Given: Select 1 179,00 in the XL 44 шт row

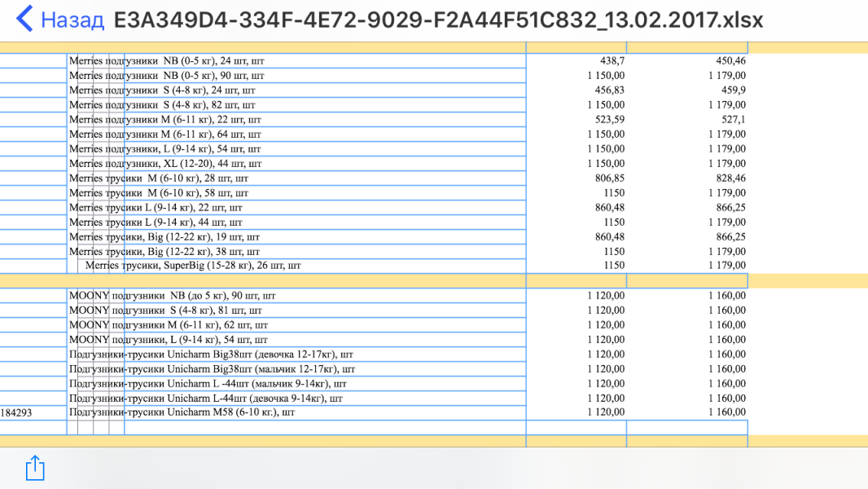Looking at the screenshot, I should [x=727, y=164].
